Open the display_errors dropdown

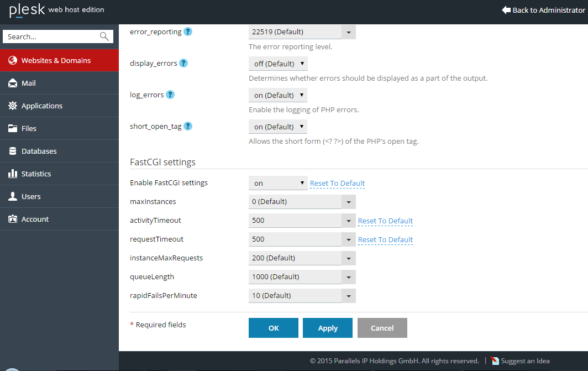click(277, 64)
